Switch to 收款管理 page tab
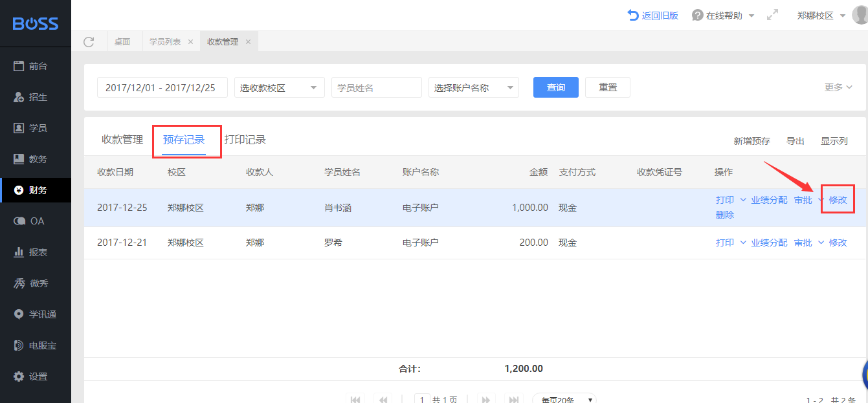868x403 pixels. 223,41
